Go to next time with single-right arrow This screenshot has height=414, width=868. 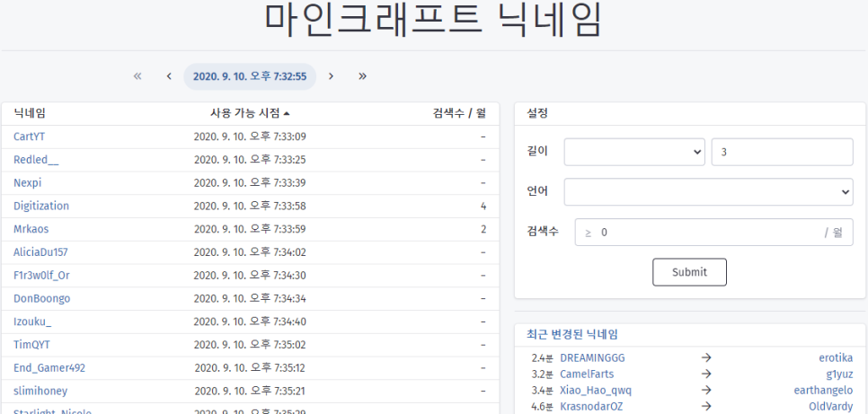(331, 75)
